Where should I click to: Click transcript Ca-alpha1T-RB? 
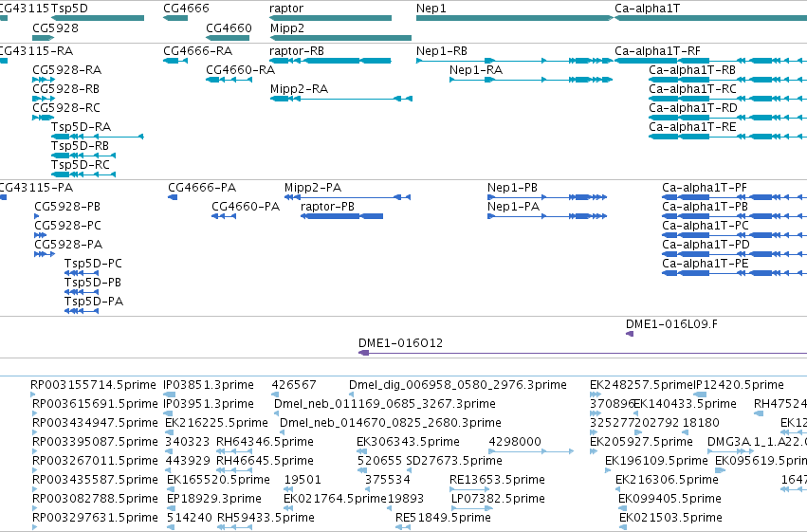tap(692, 70)
